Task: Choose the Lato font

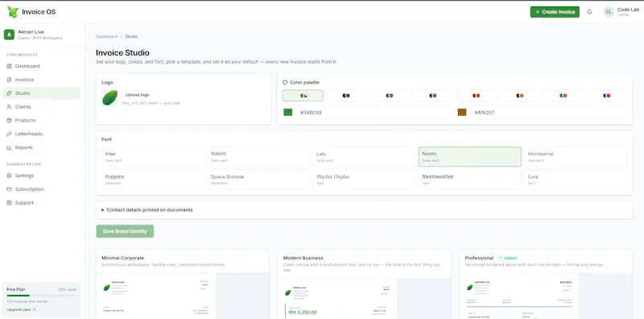Action: [x=365, y=156]
